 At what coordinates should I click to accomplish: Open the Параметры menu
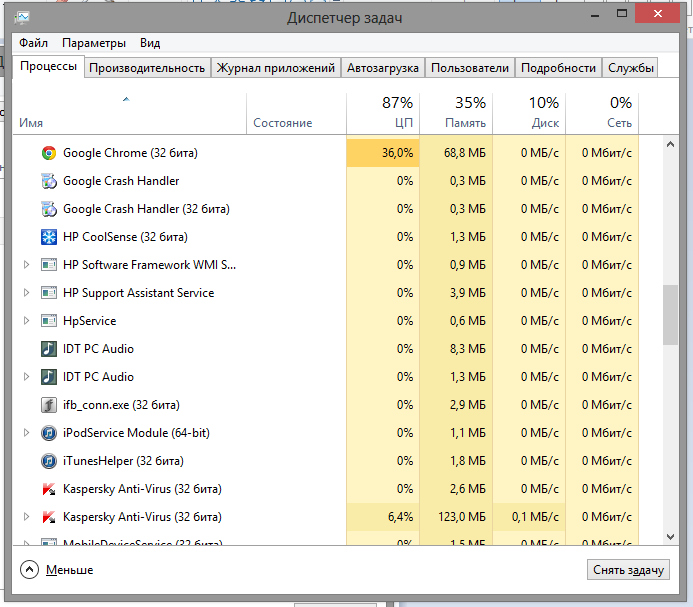click(93, 43)
